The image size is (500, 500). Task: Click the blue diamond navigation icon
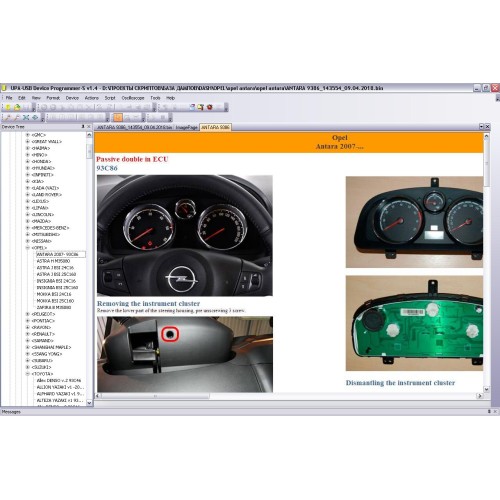tap(35, 117)
